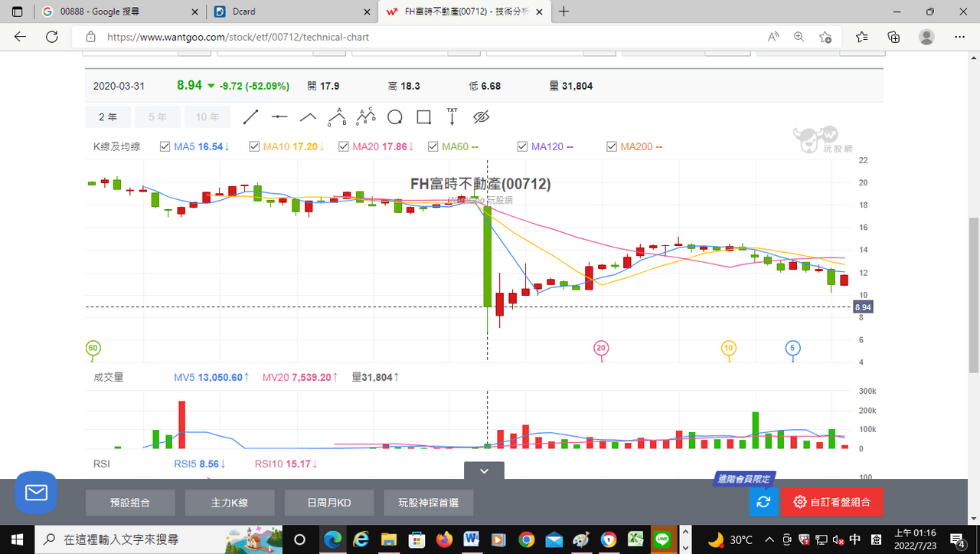Open Excel from the taskbar
This screenshot has width=980, height=554.
(x=635, y=539)
